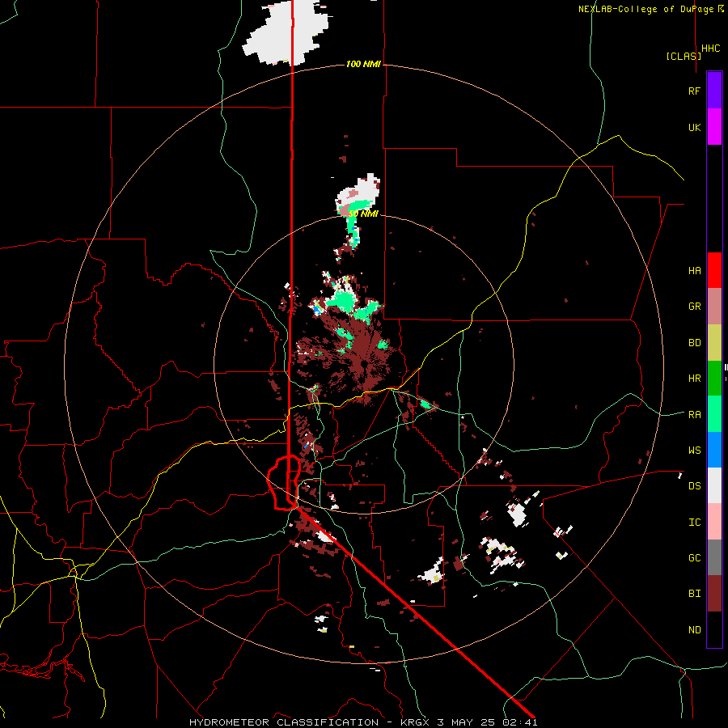Image resolution: width=728 pixels, height=728 pixels.
Task: Click the 02:41 timestamp
Action: [x=520, y=722]
